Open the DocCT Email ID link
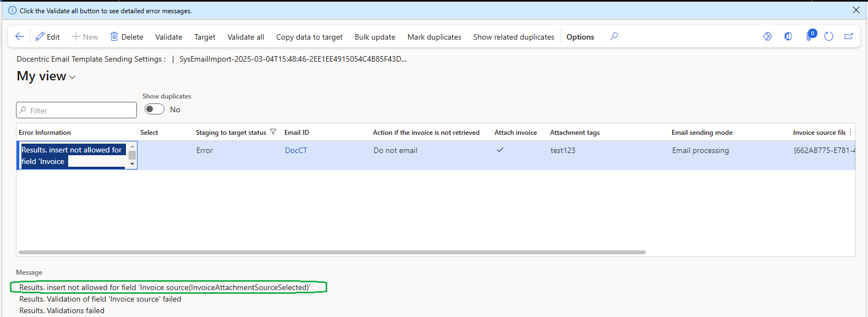The width and height of the screenshot is (868, 317). click(x=296, y=150)
